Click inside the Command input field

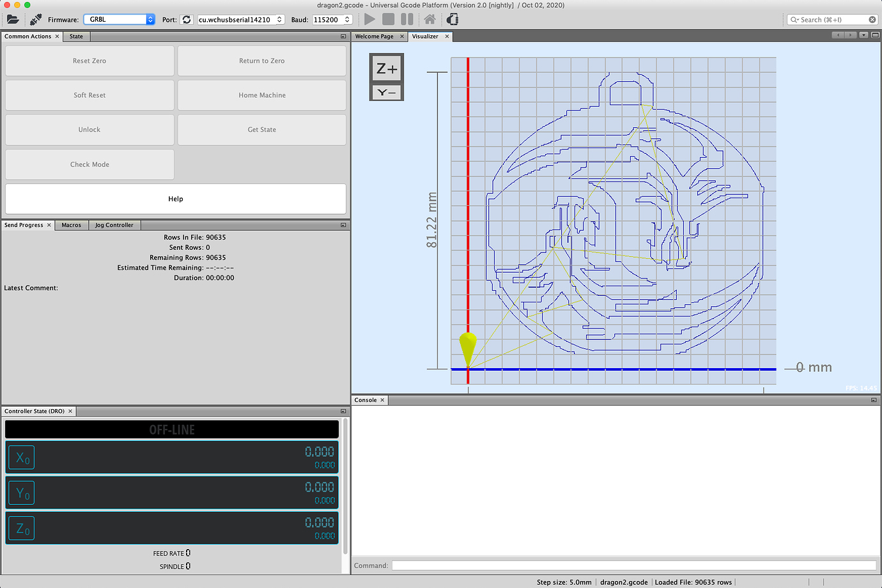pos(633,565)
